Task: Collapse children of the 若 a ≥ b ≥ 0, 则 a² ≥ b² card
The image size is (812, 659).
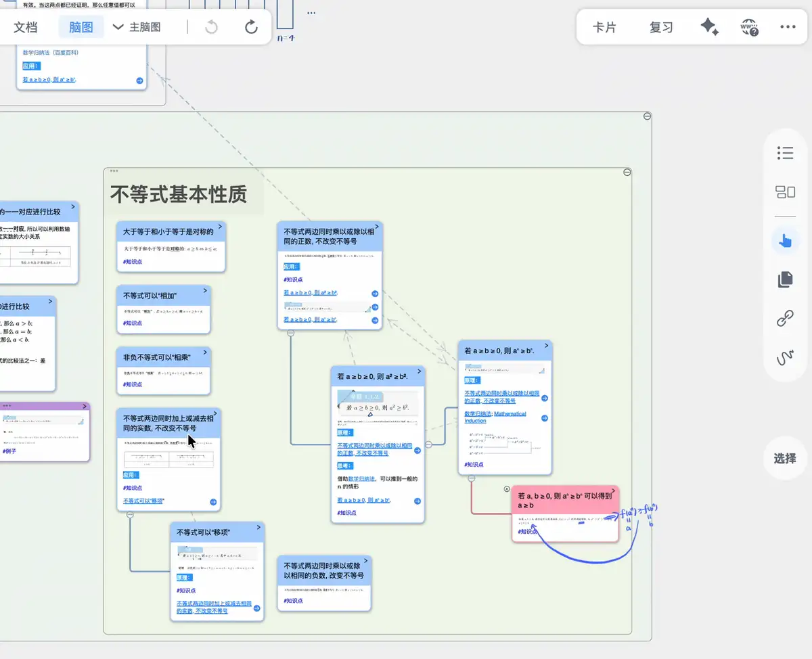Action: [x=428, y=445]
